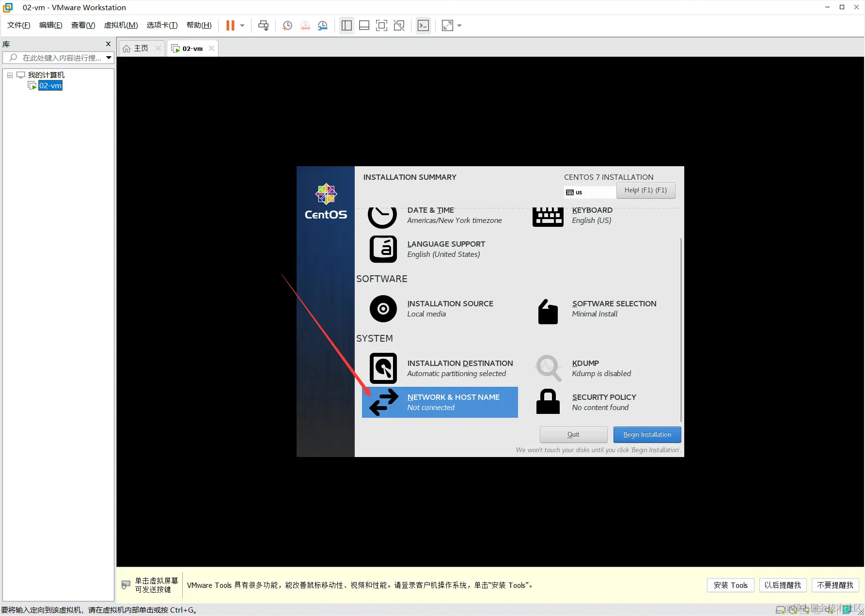Open the 编辑(E) menu
This screenshot has width=865, height=616.
coord(50,25)
